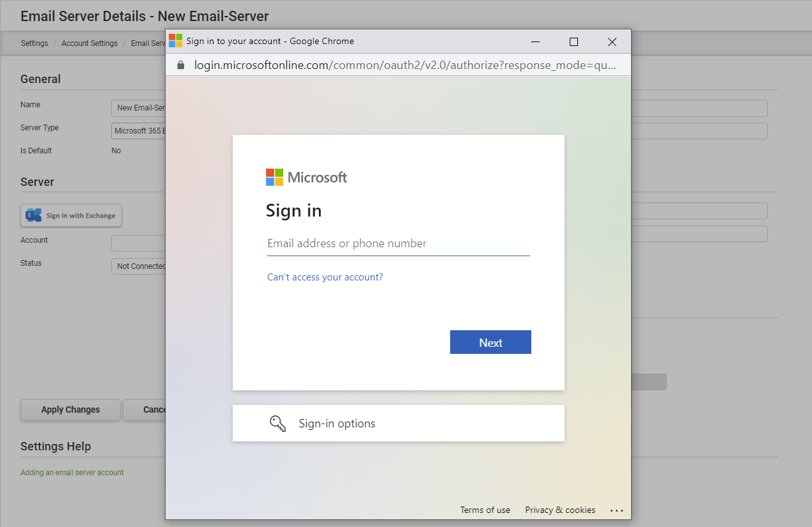This screenshot has height=527, width=812.
Task: Click the 'Sign in' heading text
Action: (293, 211)
